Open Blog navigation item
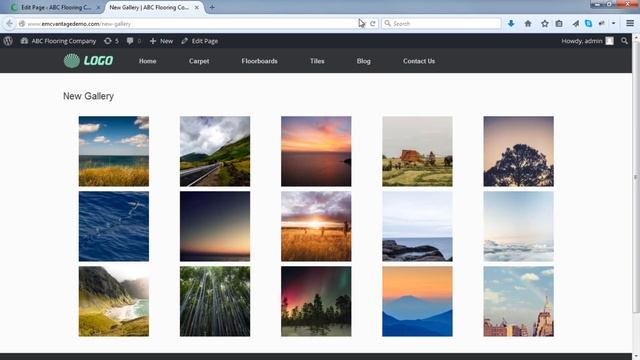 pos(364,61)
